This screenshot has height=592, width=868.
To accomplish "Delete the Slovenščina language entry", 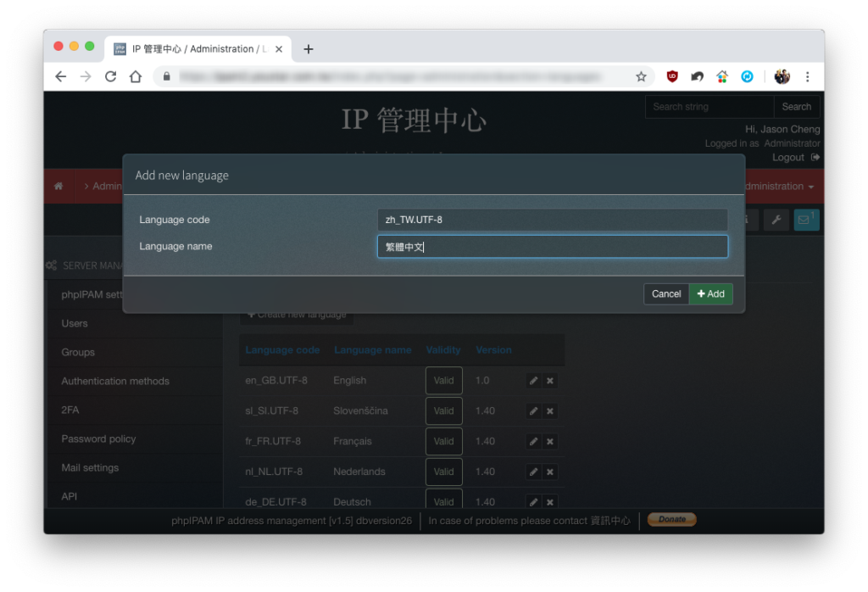I will click(549, 411).
